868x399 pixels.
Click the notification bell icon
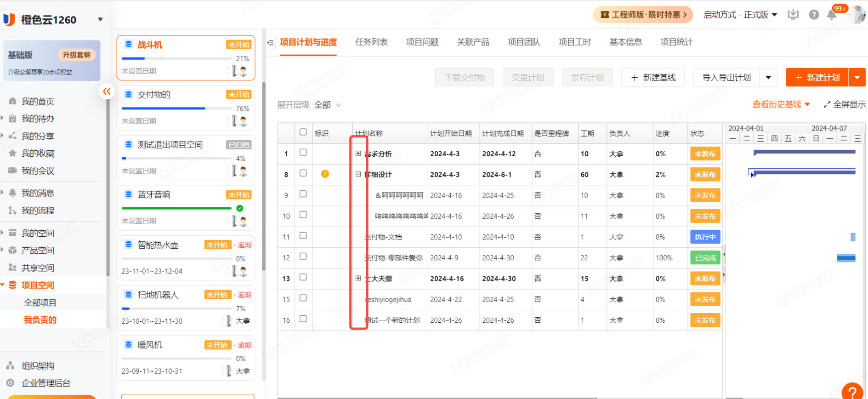click(x=831, y=15)
